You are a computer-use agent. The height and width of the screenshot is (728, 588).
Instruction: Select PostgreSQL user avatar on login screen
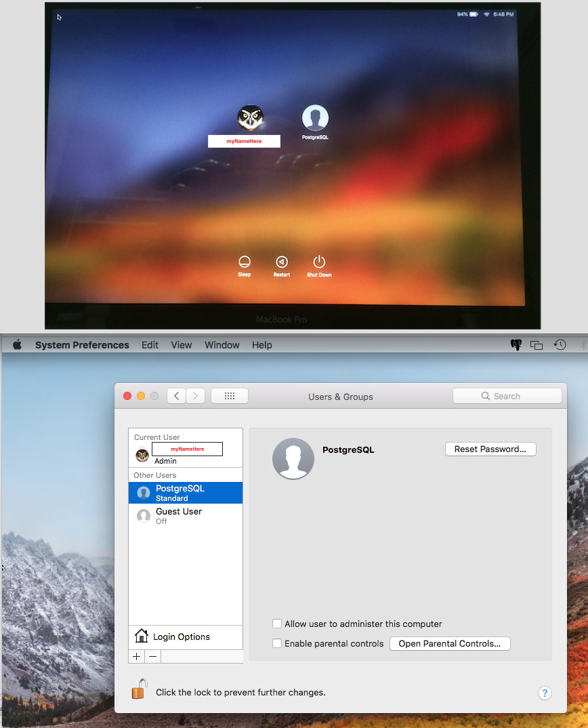coord(315,118)
